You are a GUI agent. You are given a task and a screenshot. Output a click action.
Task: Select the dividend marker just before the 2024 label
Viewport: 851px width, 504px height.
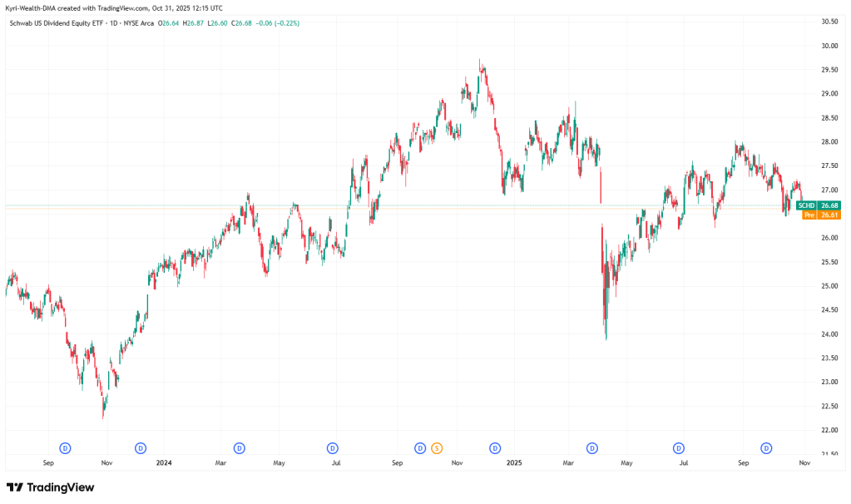tap(140, 448)
